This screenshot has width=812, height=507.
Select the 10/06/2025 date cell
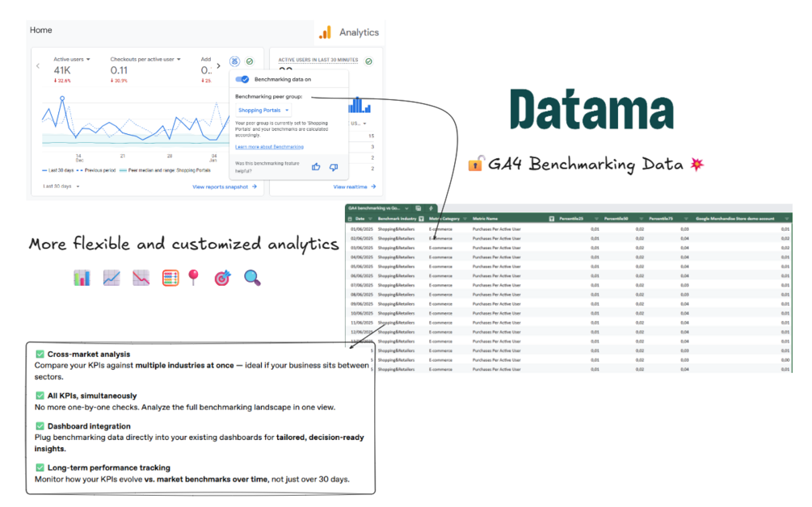[361, 313]
